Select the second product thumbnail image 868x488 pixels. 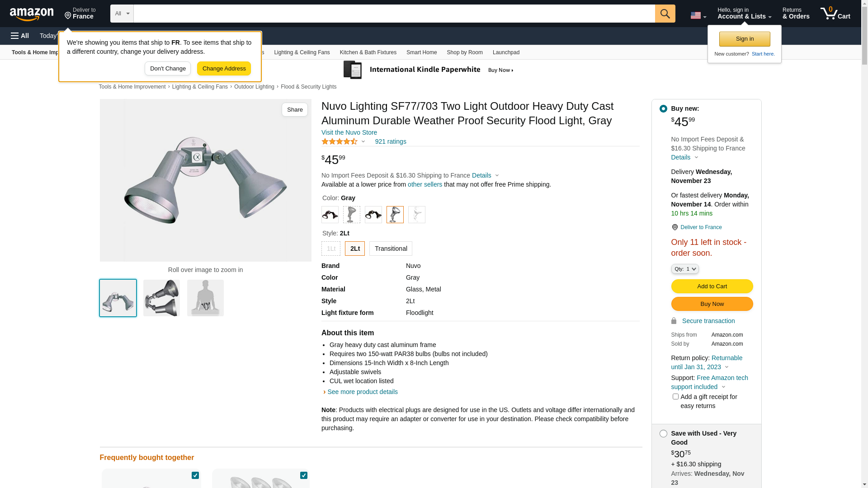coord(161,298)
